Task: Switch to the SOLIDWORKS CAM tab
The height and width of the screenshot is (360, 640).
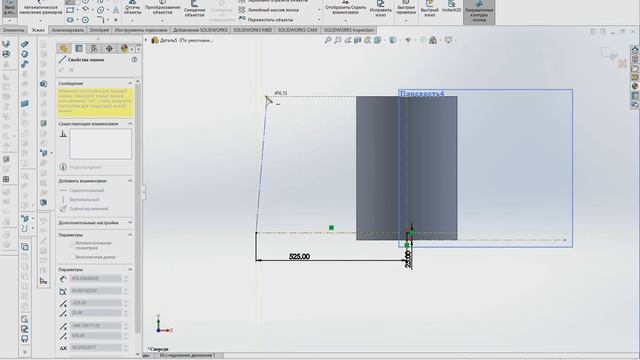Action: 297,30
